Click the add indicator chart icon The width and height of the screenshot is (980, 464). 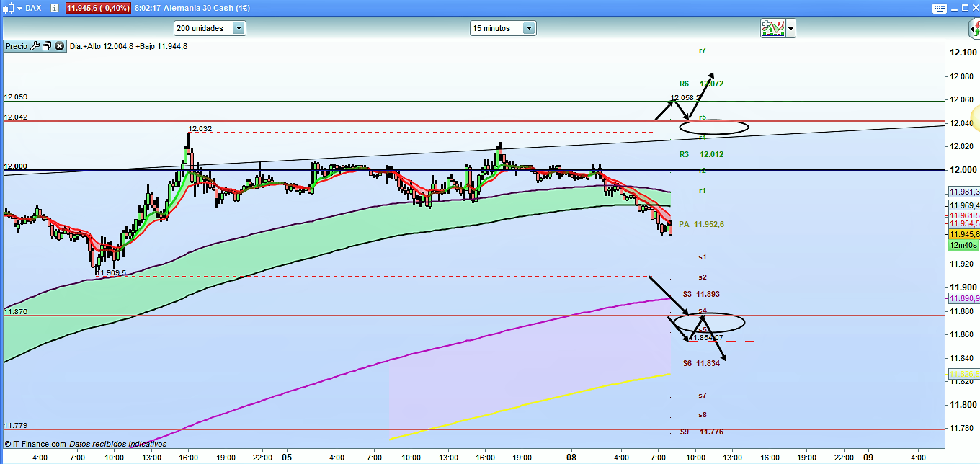pyautogui.click(x=772, y=28)
